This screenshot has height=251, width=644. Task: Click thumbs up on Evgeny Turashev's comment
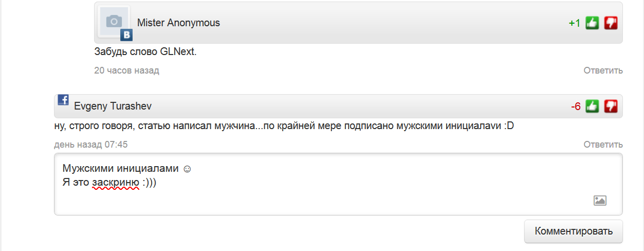(592, 106)
